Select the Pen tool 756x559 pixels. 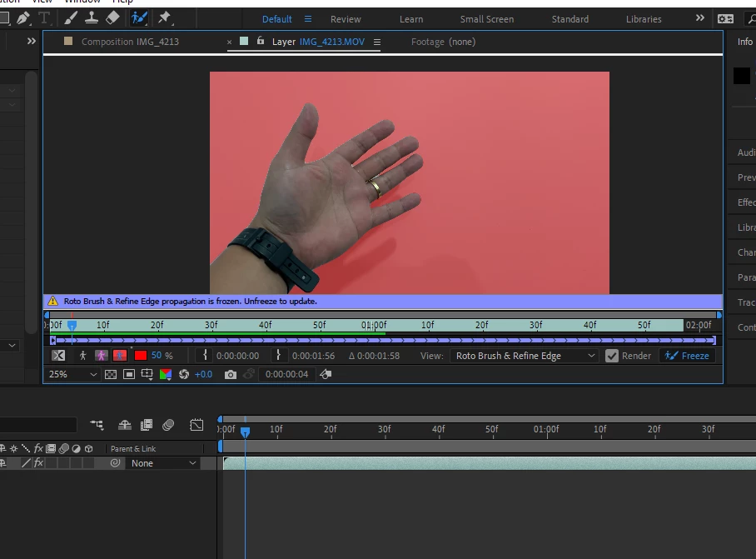[x=22, y=18]
